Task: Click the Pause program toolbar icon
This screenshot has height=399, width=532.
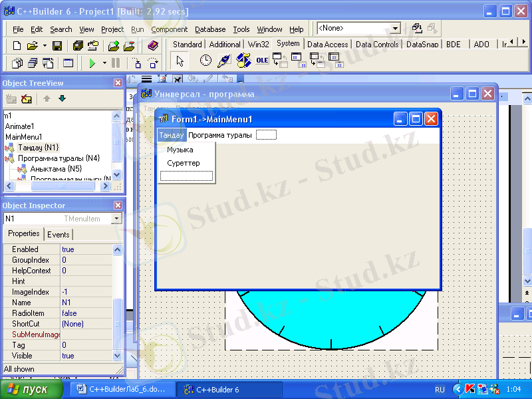Action: (x=116, y=63)
